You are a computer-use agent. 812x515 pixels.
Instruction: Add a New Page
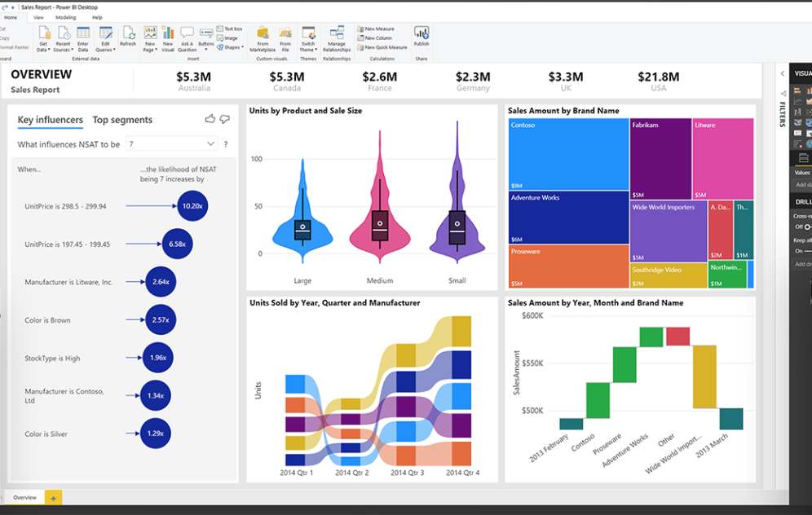click(x=150, y=39)
